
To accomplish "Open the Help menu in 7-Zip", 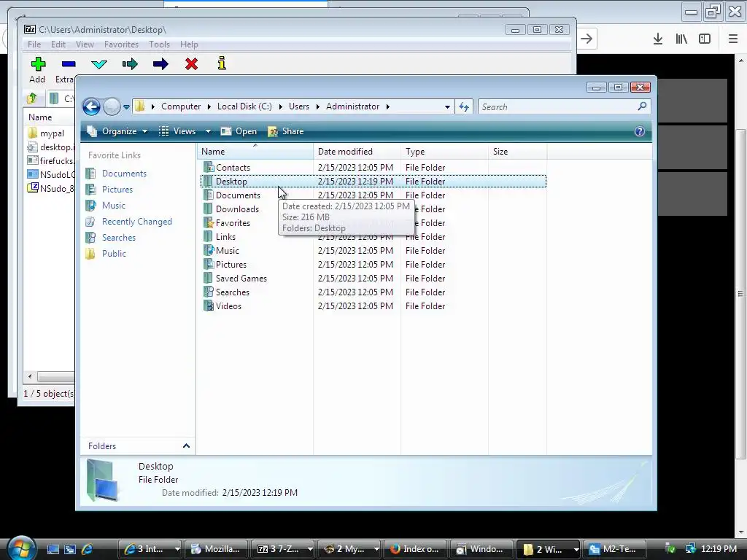I will (x=189, y=44).
